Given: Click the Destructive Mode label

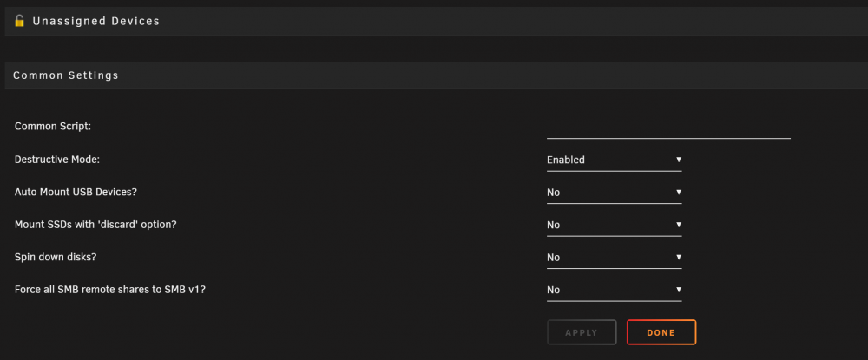Looking at the screenshot, I should click(57, 160).
